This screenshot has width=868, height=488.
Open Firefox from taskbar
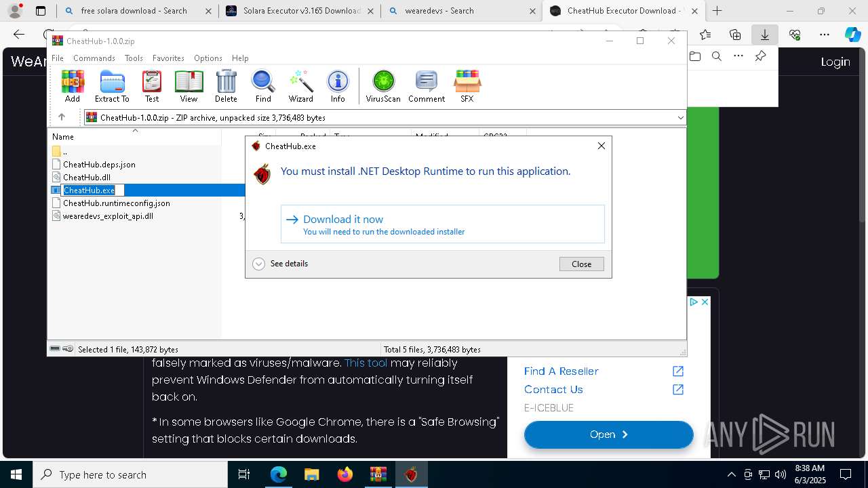coord(344,474)
